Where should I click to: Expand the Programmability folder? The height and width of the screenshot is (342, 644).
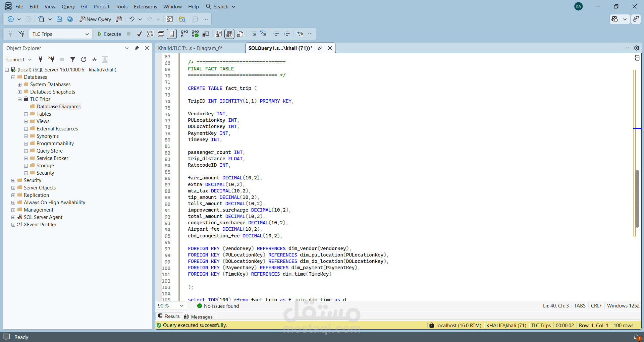26,144
